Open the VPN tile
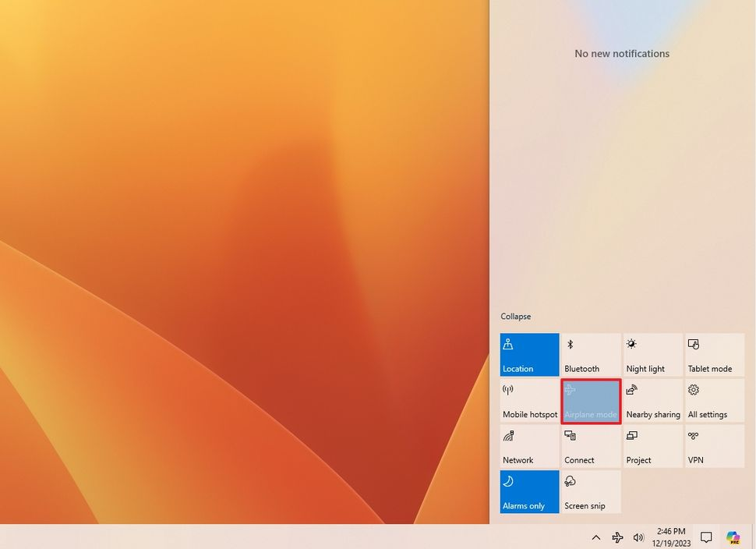The height and width of the screenshot is (549, 756). coord(715,446)
